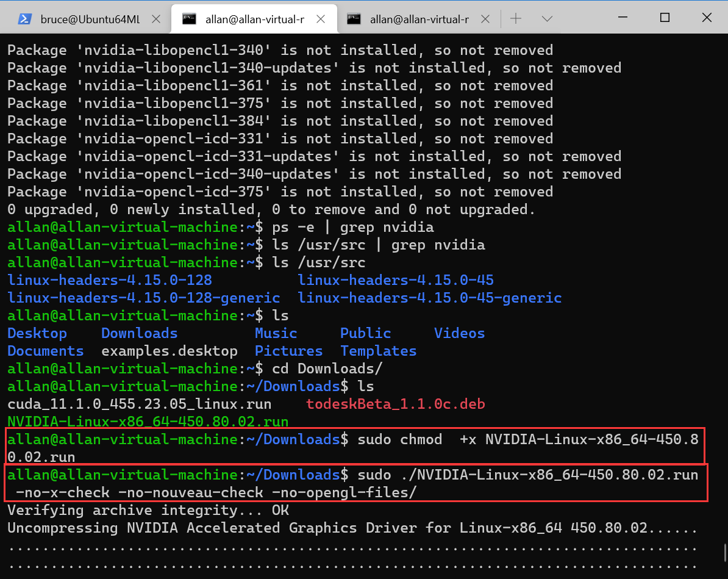Viewport: 728px width, 579px height.
Task: Click 'linux-headers-4.15.0-128-generic' directory name
Action: [x=144, y=298]
